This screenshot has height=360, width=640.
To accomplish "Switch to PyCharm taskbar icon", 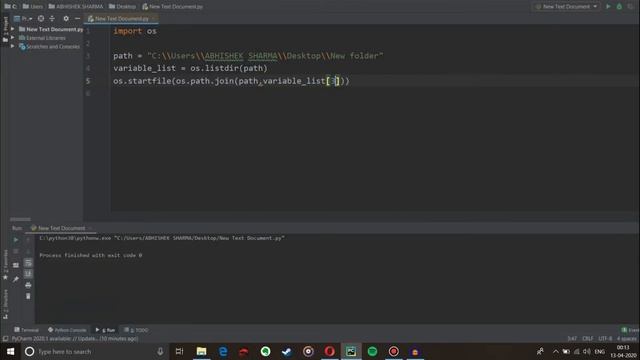I will [351, 351].
